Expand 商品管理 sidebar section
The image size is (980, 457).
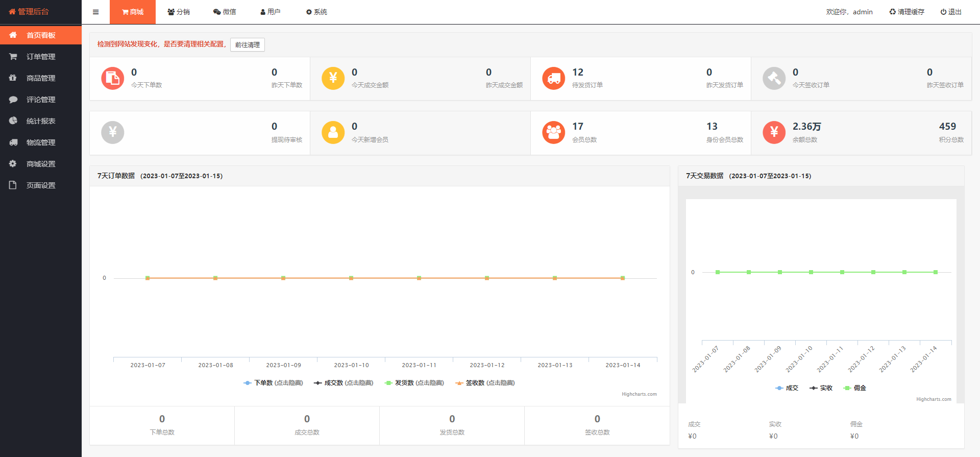pyautogui.click(x=41, y=78)
